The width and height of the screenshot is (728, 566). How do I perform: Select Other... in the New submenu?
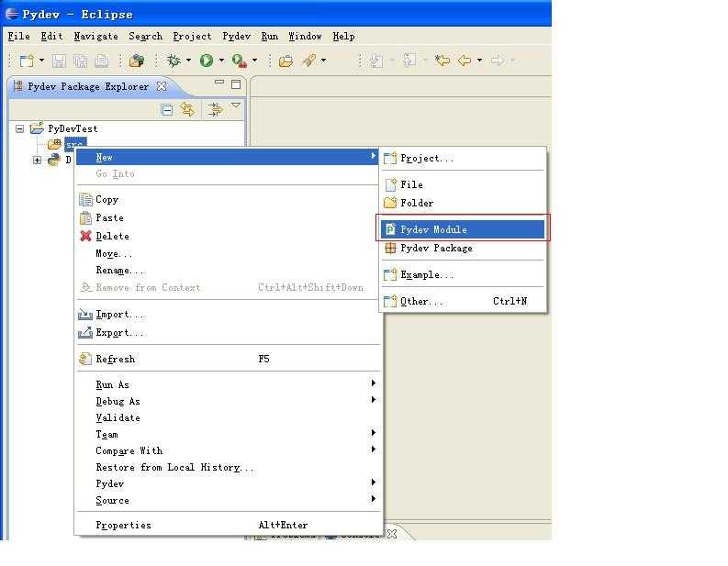click(x=463, y=301)
